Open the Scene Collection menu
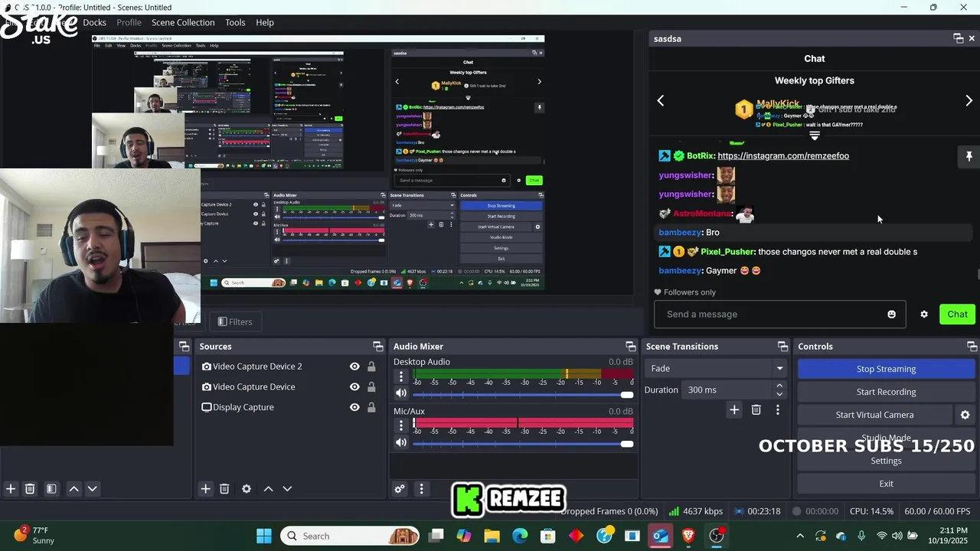The height and width of the screenshot is (551, 980). [x=183, y=22]
